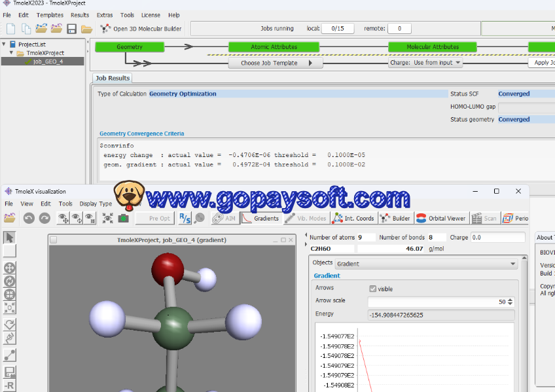555x392 pixels.
Task: Open the View menu in TmoleX visualization
Action: tap(27, 204)
